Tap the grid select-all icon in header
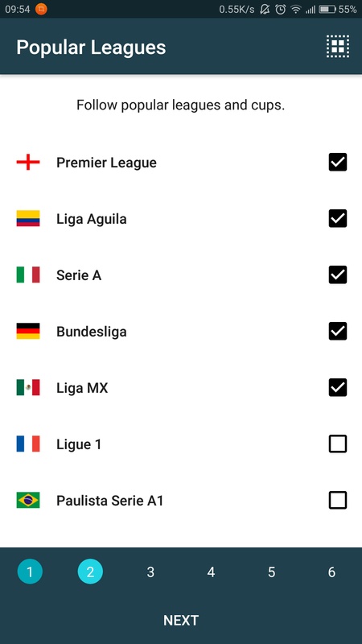Viewport: 362px width, 644px height. point(337,47)
